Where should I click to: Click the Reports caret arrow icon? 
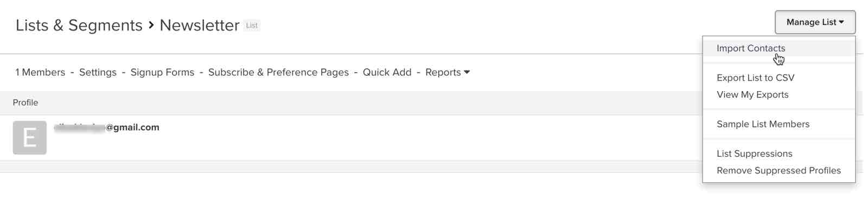click(x=467, y=72)
